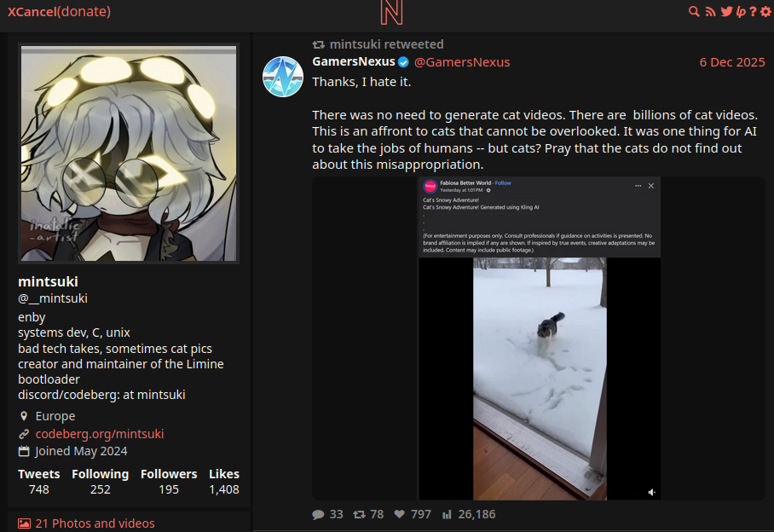Click the video mute speaker icon

click(651, 492)
